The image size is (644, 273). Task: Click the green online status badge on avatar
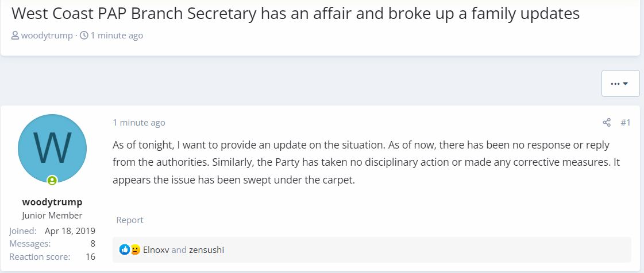click(x=52, y=181)
